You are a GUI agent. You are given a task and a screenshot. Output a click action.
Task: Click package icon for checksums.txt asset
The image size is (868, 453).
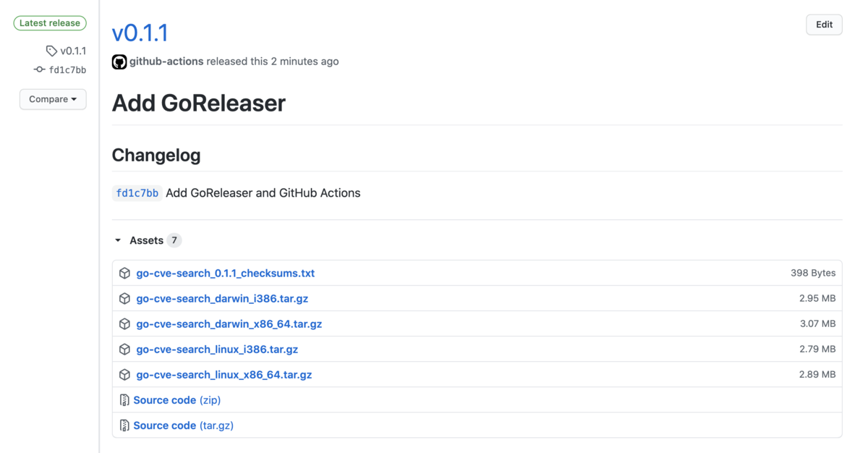[124, 274]
